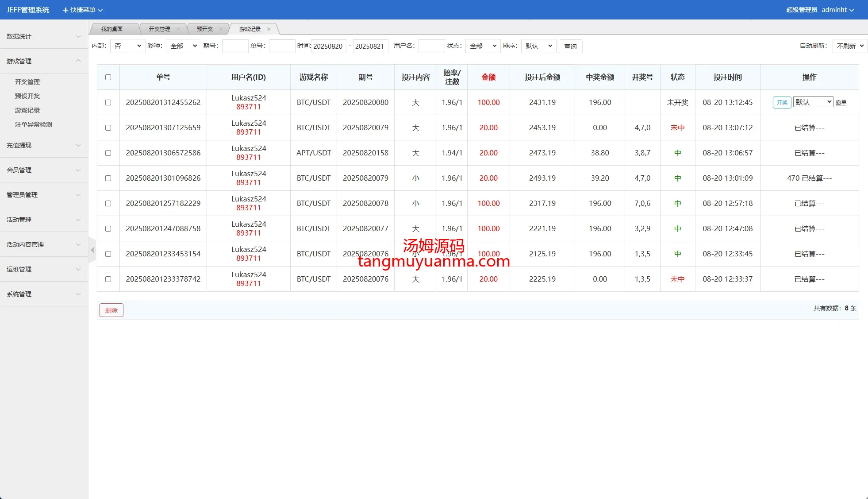Close the 开奖管理 tab
This screenshot has height=499, width=868.
(x=178, y=29)
